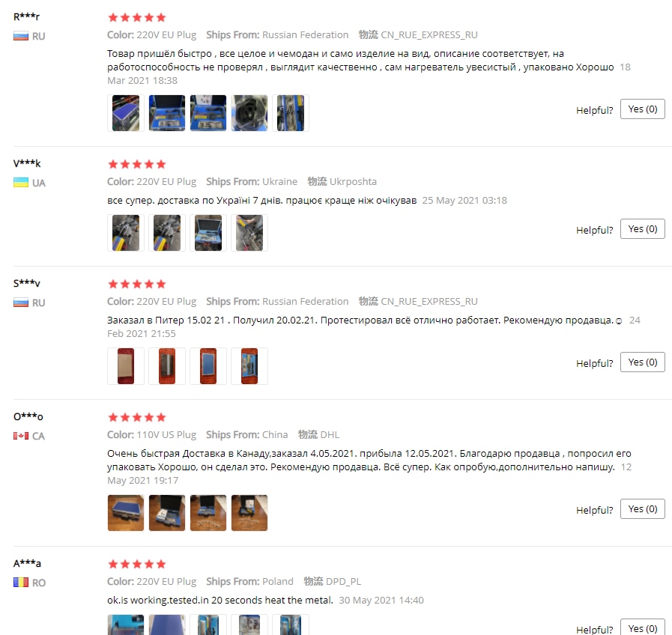Mark V***k's review as helpful
Screen dimensions: 672x635
pos(643,229)
